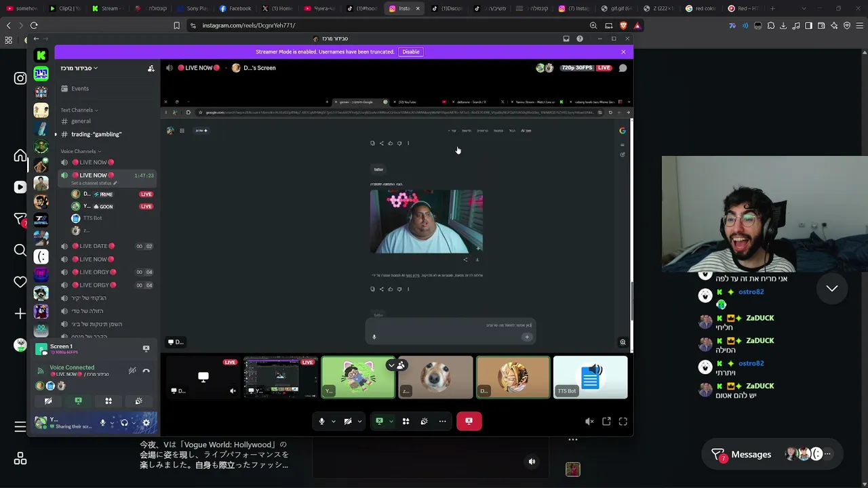
Task: Open Instagram search magnifier in sidebar
Action: pos(20,251)
